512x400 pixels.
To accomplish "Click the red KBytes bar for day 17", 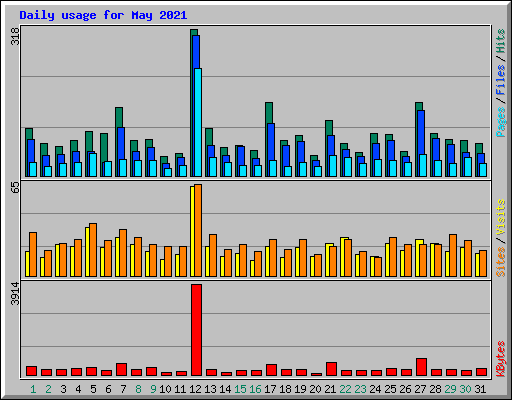I will point(271,370).
